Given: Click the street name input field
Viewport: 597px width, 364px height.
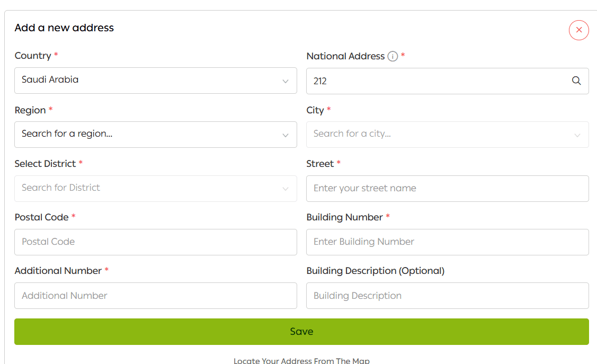Looking at the screenshot, I should 447,189.
